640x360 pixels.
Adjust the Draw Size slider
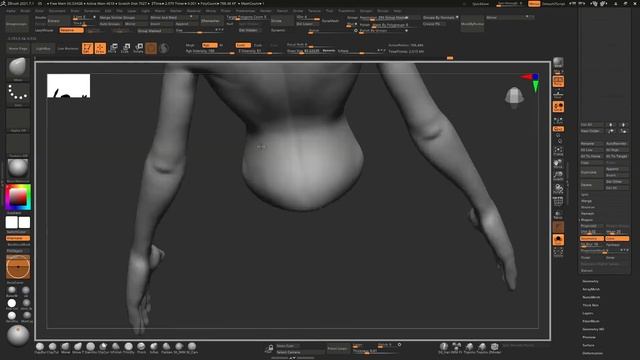coord(311,51)
